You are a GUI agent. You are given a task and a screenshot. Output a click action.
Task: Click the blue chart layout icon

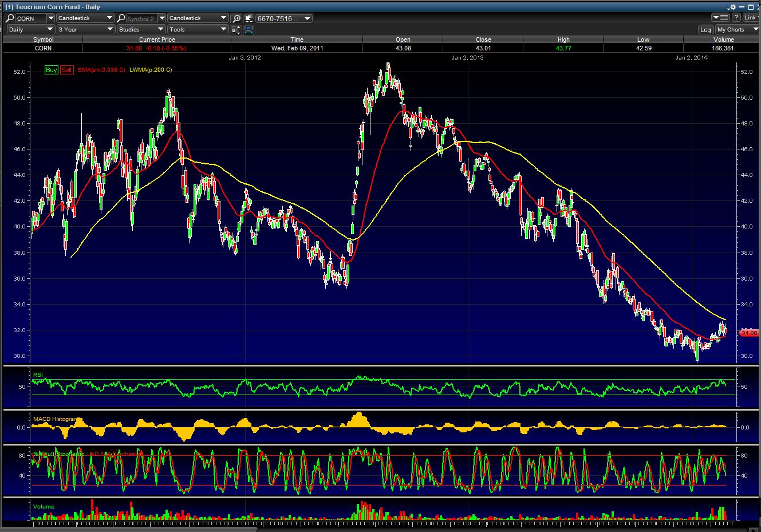click(x=249, y=30)
